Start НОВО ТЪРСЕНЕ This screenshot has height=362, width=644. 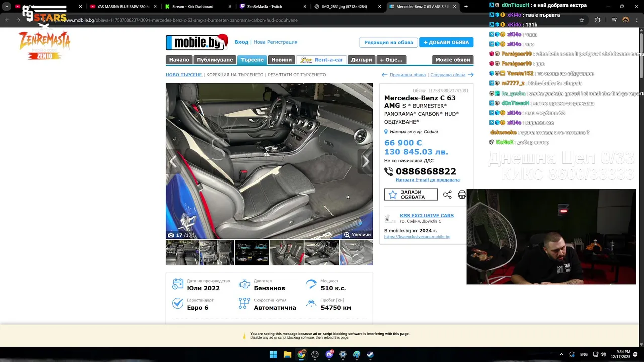click(184, 75)
